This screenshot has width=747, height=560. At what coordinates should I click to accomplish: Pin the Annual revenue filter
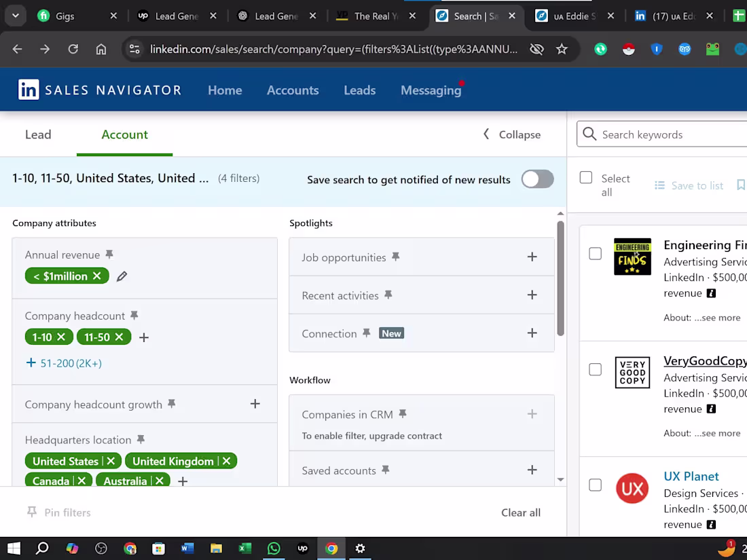[109, 255]
